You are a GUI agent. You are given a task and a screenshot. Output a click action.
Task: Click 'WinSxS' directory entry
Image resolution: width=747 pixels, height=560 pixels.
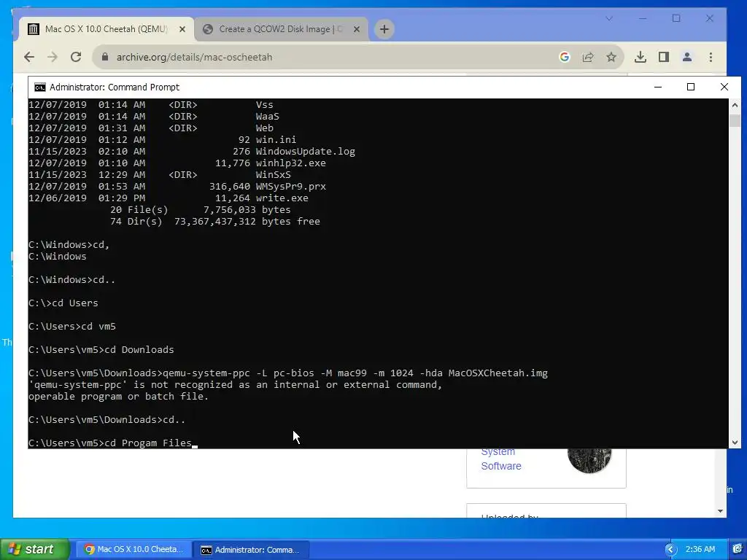tap(273, 175)
